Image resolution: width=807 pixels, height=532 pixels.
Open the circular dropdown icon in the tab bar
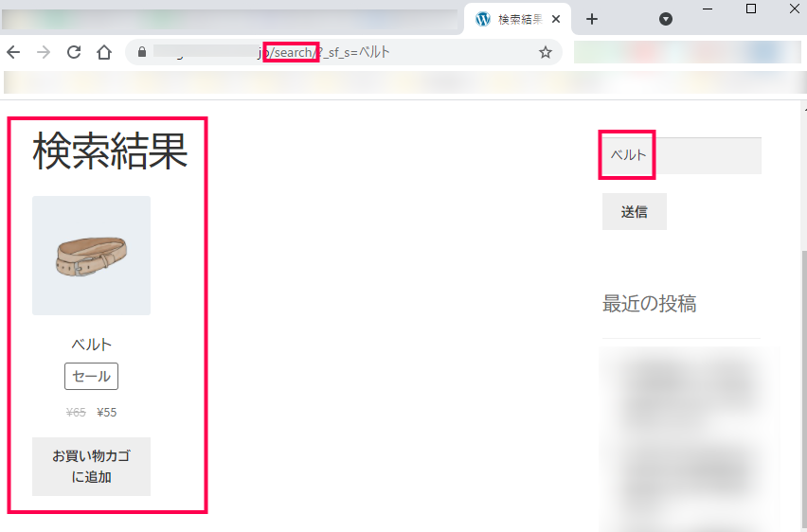[666, 19]
